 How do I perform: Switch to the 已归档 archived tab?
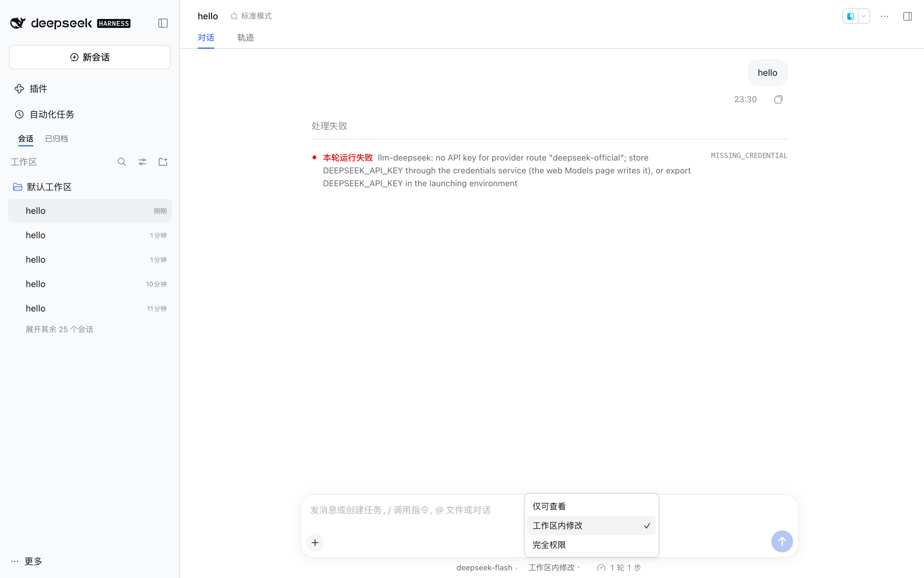pos(56,138)
